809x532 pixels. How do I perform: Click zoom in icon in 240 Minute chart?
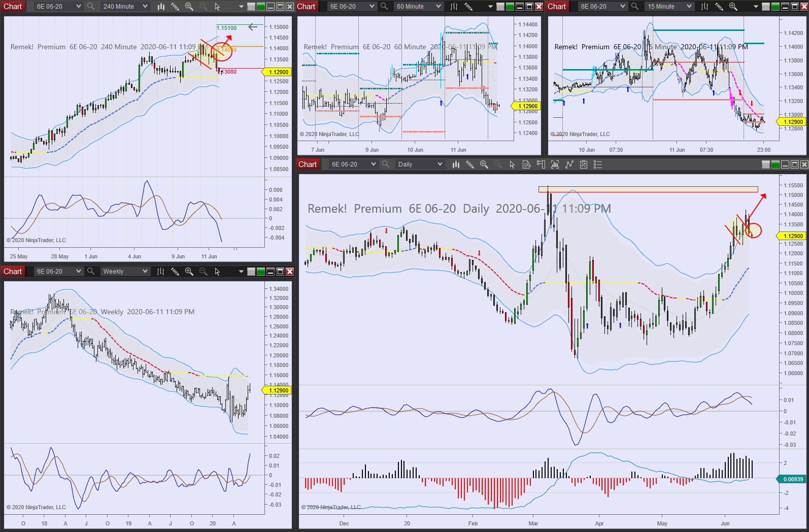[189, 6]
